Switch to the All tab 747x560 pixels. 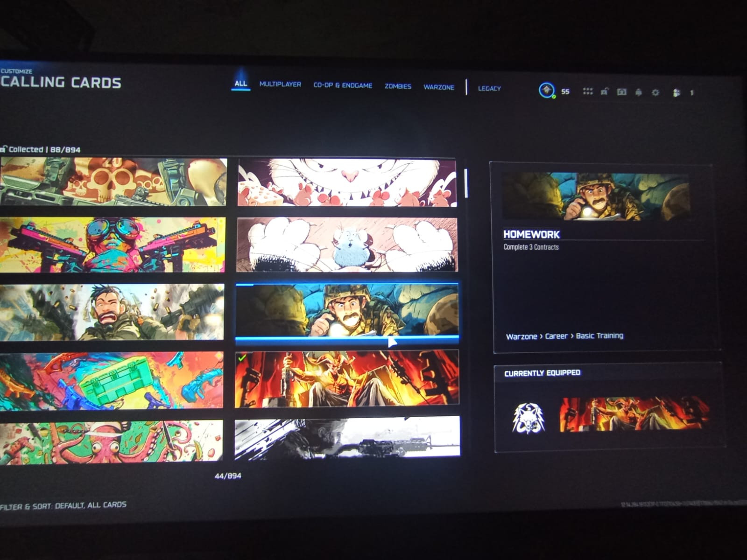point(240,84)
